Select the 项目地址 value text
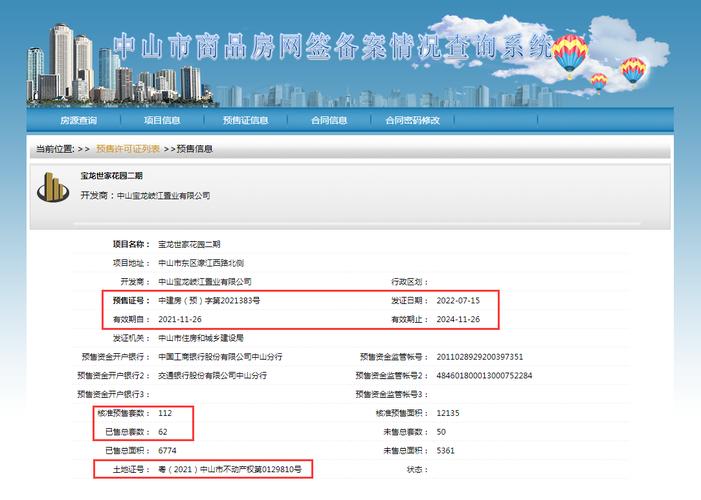Screen dimensions: 701x500 click(201, 263)
